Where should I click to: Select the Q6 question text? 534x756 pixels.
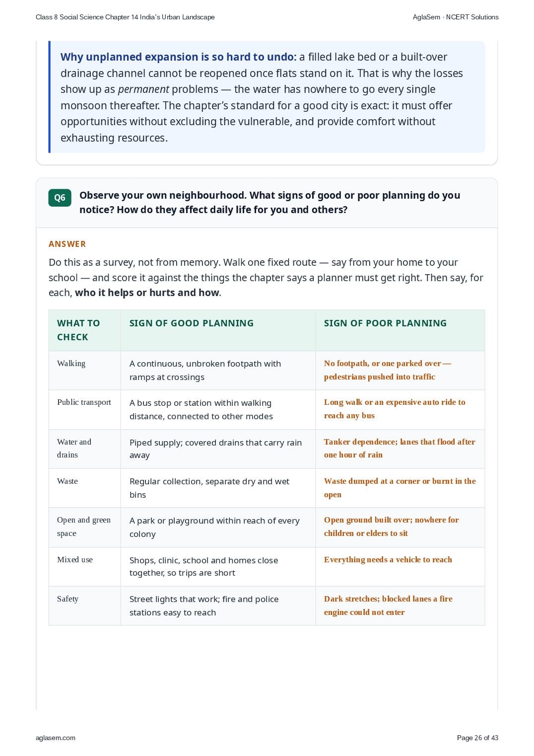click(269, 202)
